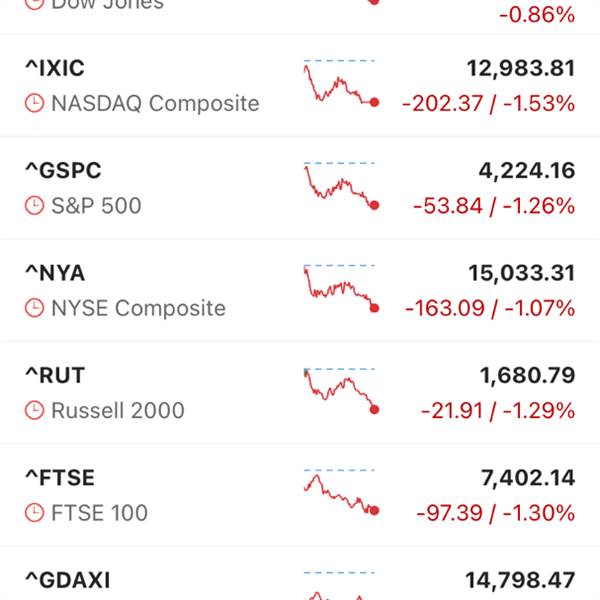Select the ^IXIC ticker symbol
600x600 pixels.
[x=55, y=68]
